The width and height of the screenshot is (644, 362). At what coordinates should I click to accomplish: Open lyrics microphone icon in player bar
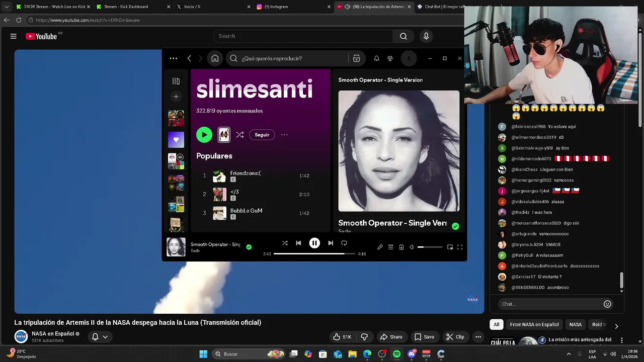coord(380,247)
